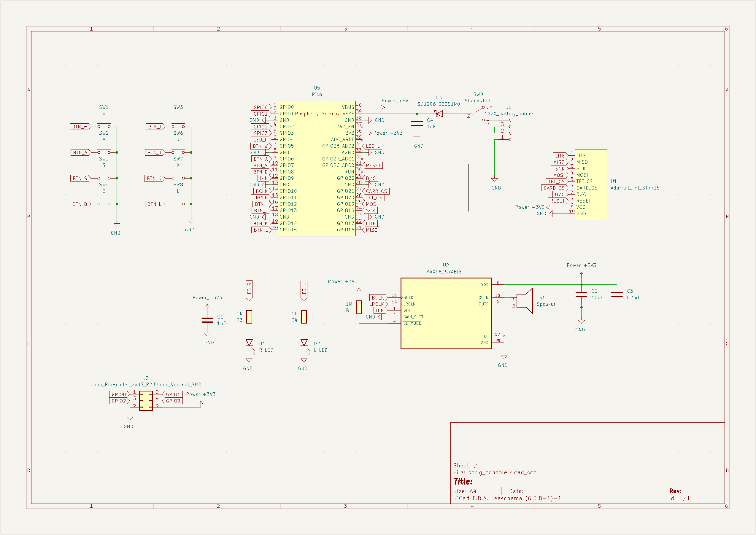This screenshot has width=756, height=535.
Task: Click the BTN_W label beside SW1
Action: [80, 127]
